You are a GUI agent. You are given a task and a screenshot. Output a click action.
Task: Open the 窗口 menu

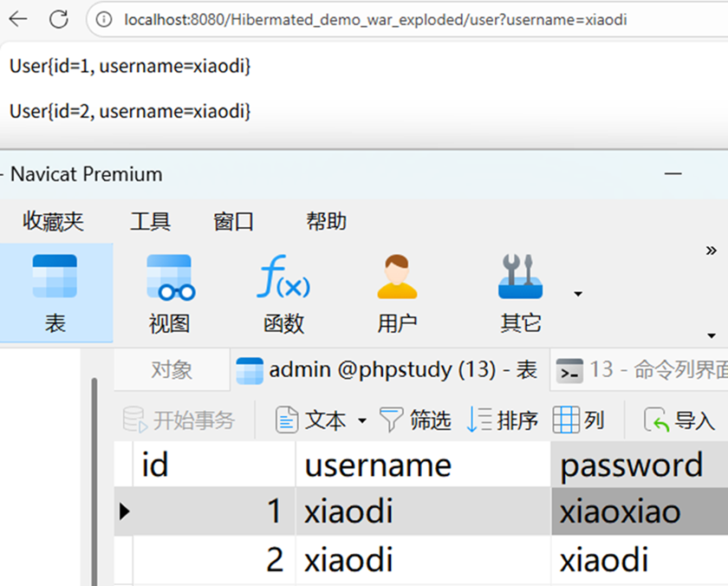233,221
